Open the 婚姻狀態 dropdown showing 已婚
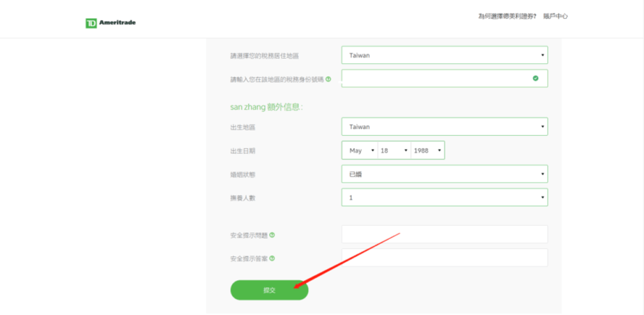The image size is (644, 315). click(445, 174)
